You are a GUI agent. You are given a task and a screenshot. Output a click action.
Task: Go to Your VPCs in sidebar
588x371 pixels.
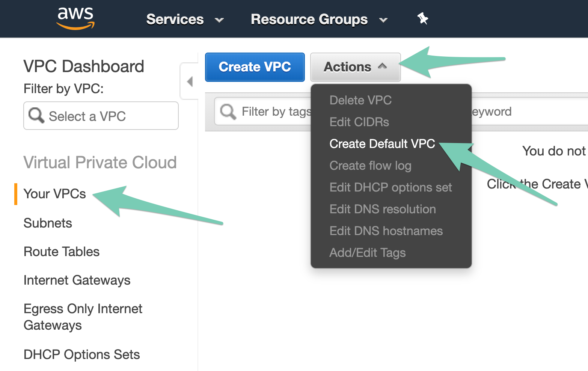tap(55, 194)
